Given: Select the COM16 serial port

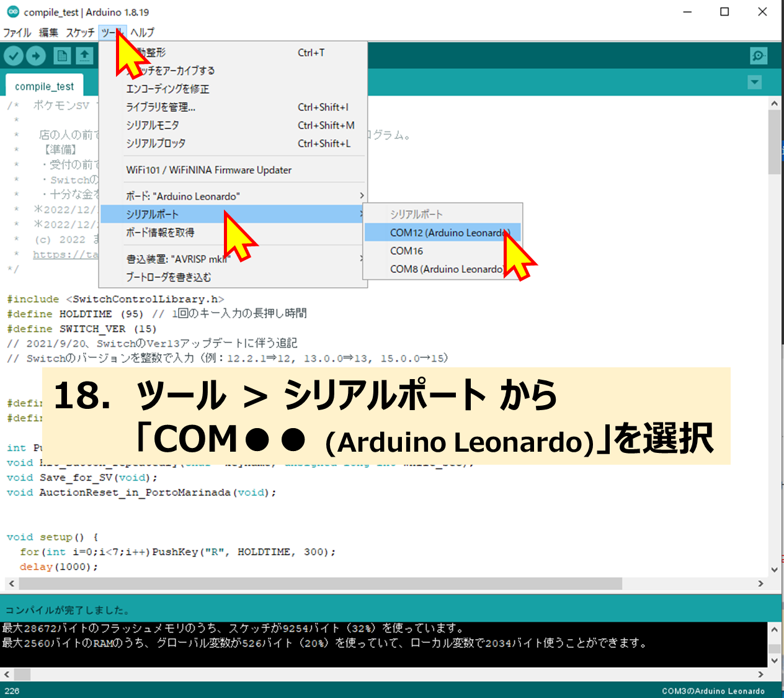Looking at the screenshot, I should [x=443, y=251].
